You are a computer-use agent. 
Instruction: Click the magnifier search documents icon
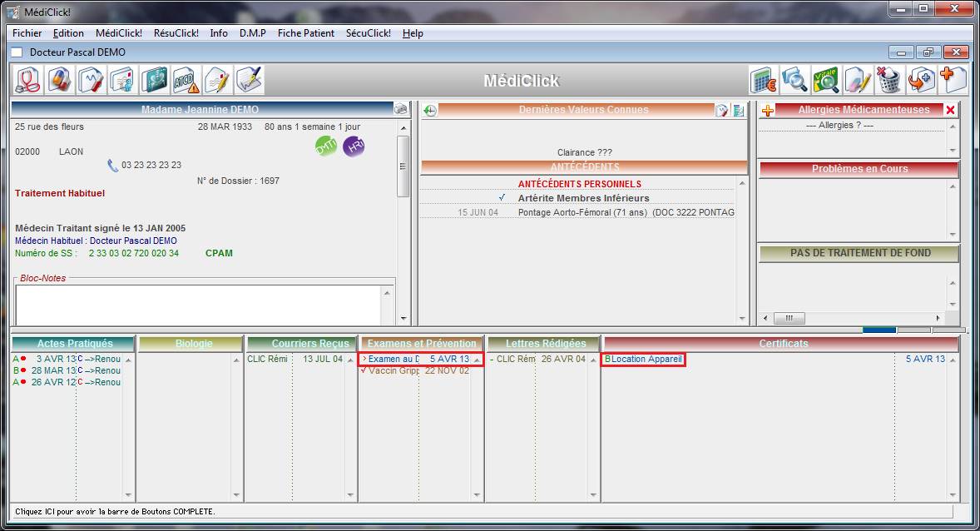coord(795,81)
